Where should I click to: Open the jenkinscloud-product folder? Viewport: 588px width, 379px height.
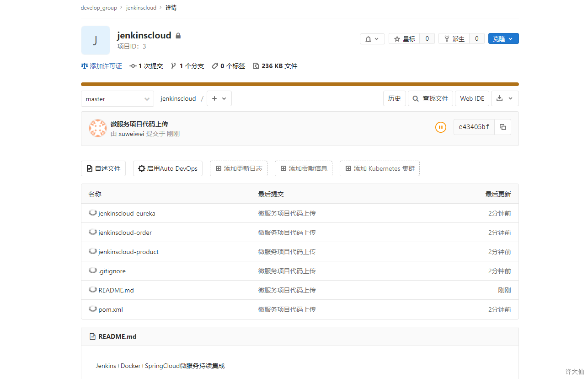(x=128, y=252)
